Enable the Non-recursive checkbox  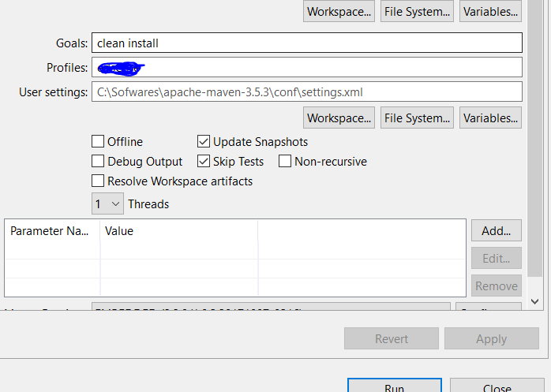point(285,162)
